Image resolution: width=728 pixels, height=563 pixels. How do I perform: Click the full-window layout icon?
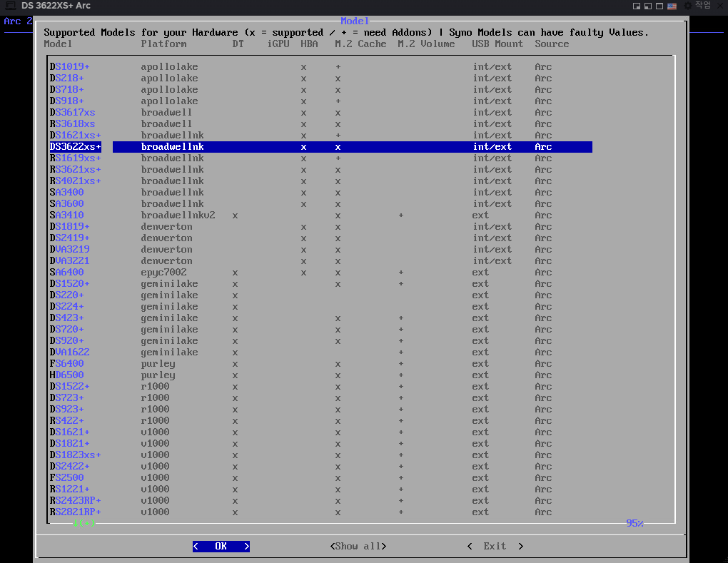tap(659, 6)
